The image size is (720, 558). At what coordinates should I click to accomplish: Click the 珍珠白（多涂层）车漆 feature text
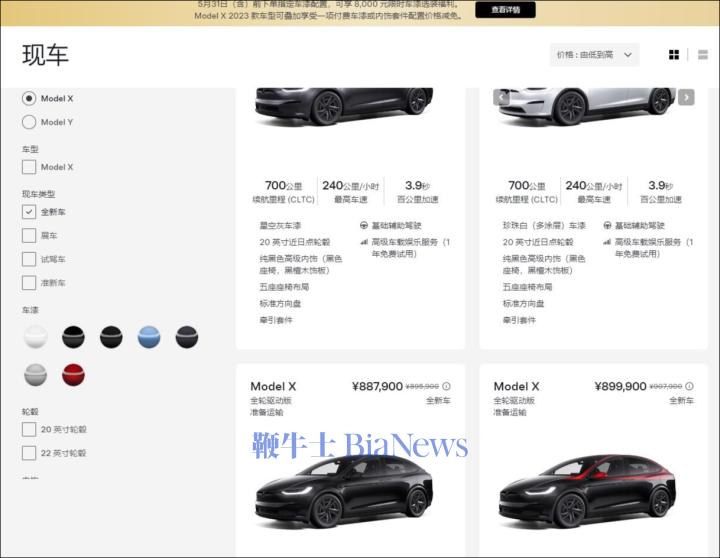544,225
